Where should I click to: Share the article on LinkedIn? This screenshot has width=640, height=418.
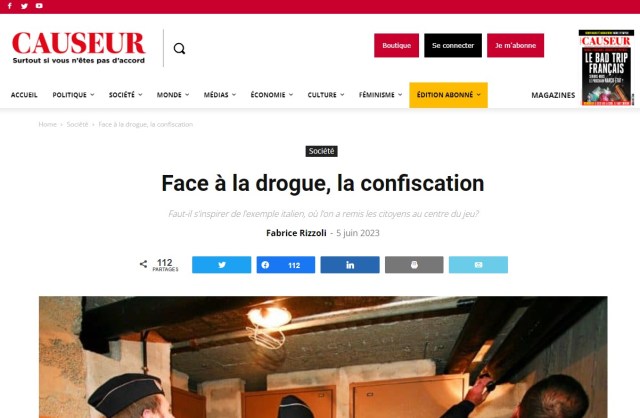click(350, 265)
